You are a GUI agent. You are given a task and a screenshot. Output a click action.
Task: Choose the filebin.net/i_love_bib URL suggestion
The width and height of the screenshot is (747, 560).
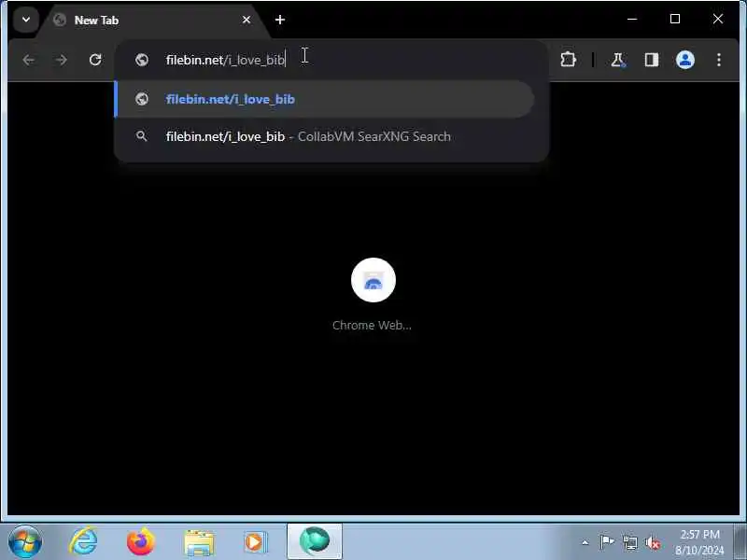324,99
